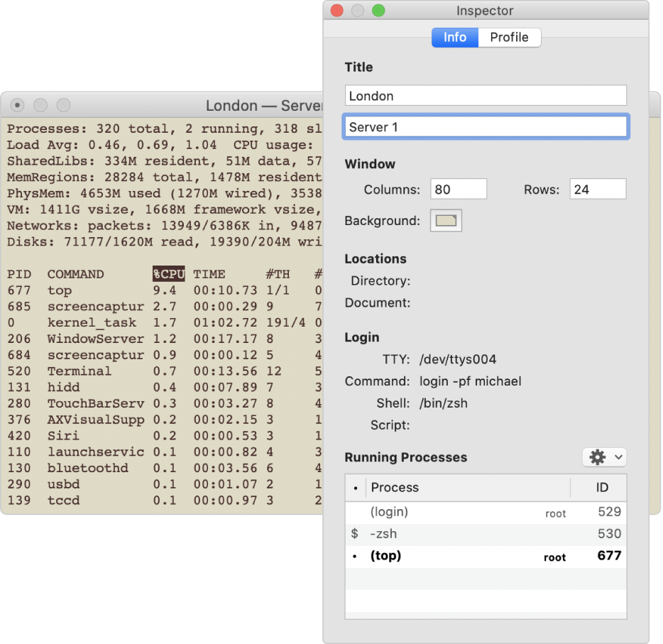Click the tccd row in terminal

coord(165,501)
